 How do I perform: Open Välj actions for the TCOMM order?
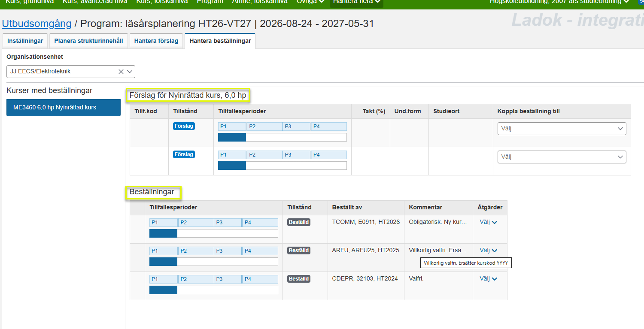tap(488, 222)
